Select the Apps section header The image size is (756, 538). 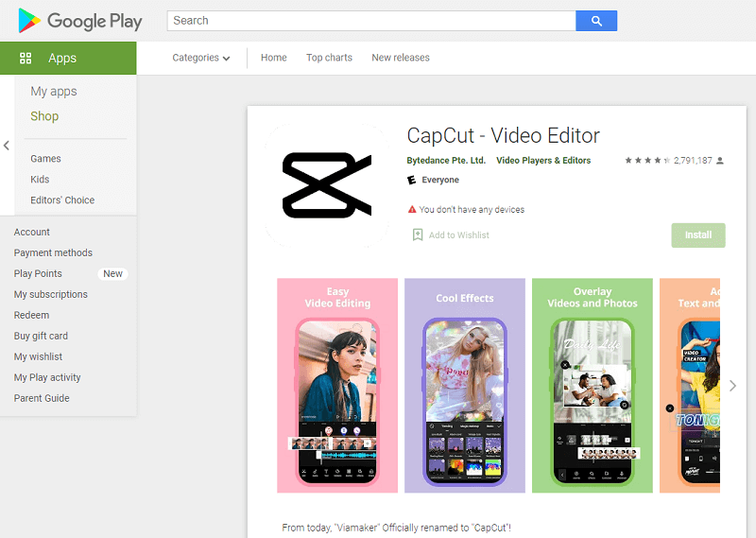coord(68,58)
